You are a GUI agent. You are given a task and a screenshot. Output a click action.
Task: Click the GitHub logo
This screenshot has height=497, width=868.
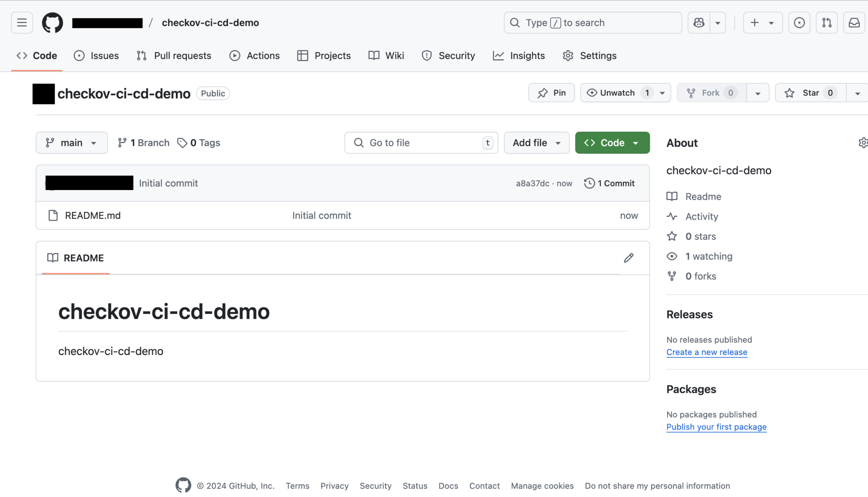[52, 22]
